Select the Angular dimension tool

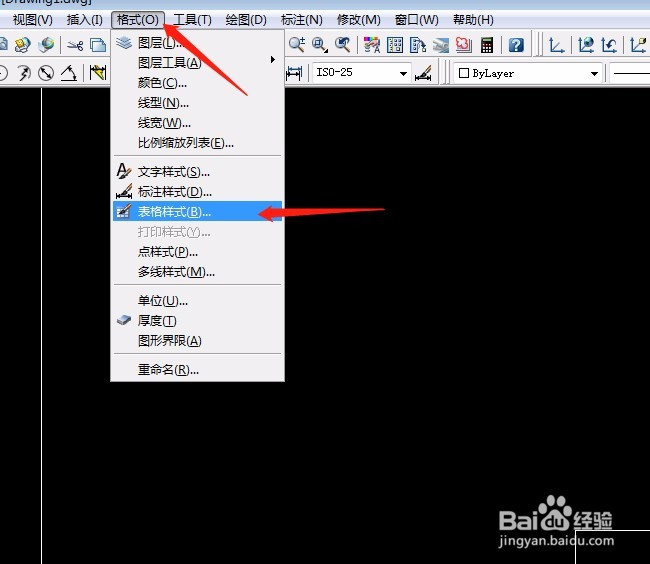(69, 73)
